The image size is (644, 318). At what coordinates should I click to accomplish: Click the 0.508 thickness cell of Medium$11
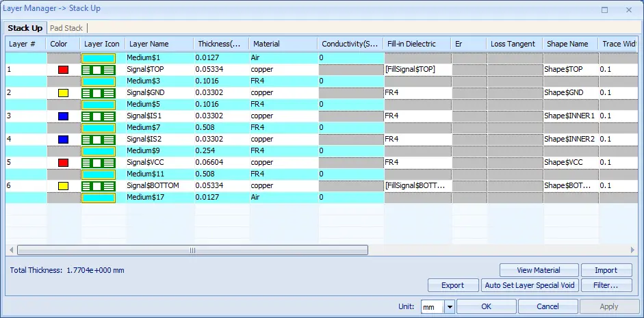tap(221, 174)
